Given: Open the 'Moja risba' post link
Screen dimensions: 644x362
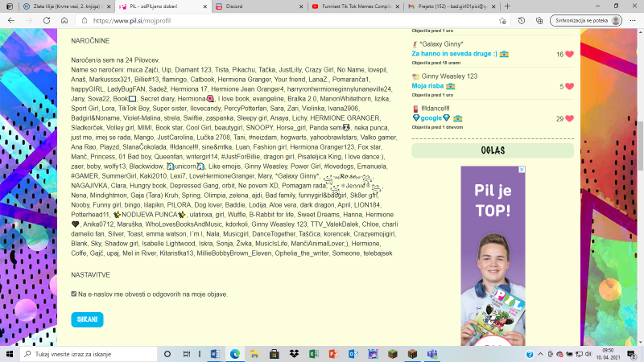Looking at the screenshot, I should (429, 85).
